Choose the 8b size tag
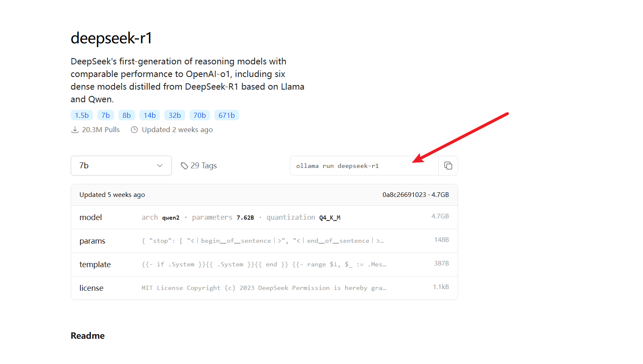Screen dimensions: 643x364 [127, 115]
